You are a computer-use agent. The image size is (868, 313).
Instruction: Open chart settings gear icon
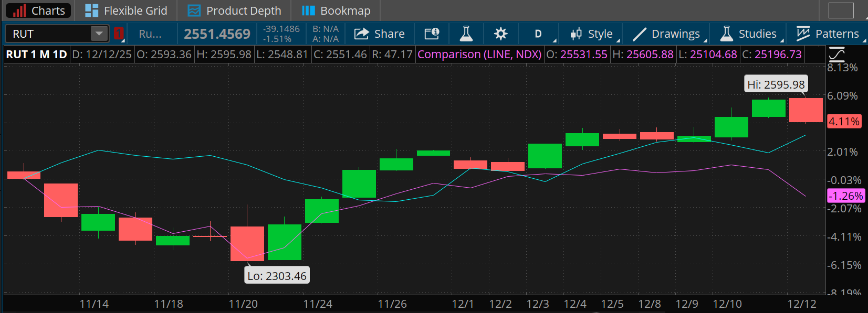tap(501, 34)
